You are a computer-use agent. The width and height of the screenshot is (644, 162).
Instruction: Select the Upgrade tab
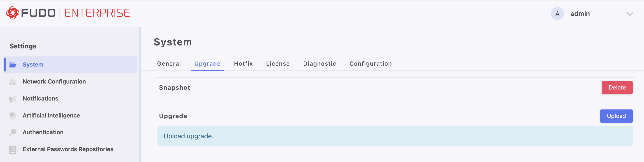pyautogui.click(x=207, y=64)
